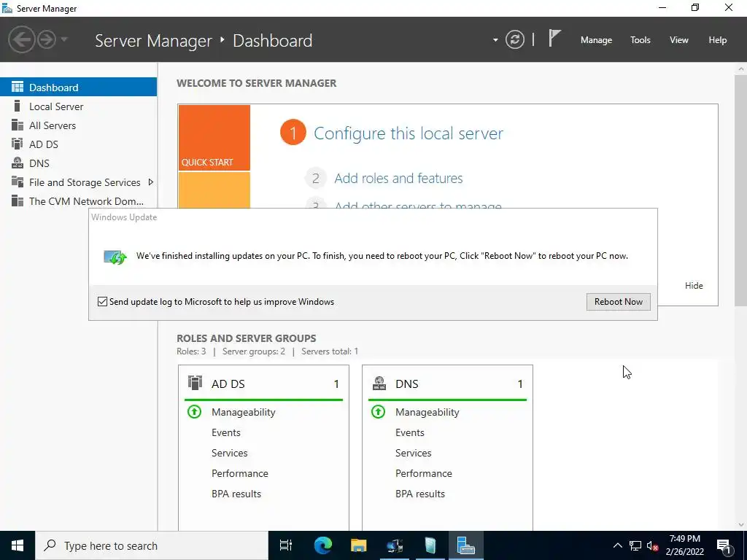Select The CVM Network Domain group
The width and height of the screenshot is (747, 560).
78,201
